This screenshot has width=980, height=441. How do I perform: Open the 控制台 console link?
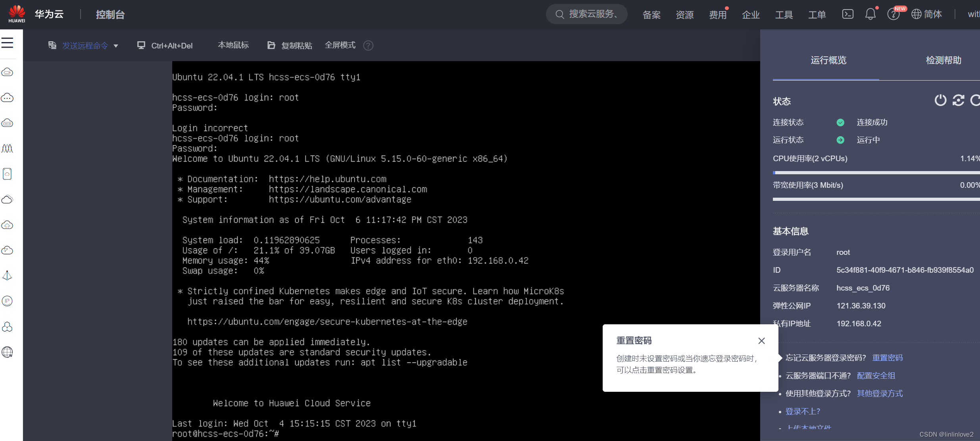coord(110,15)
